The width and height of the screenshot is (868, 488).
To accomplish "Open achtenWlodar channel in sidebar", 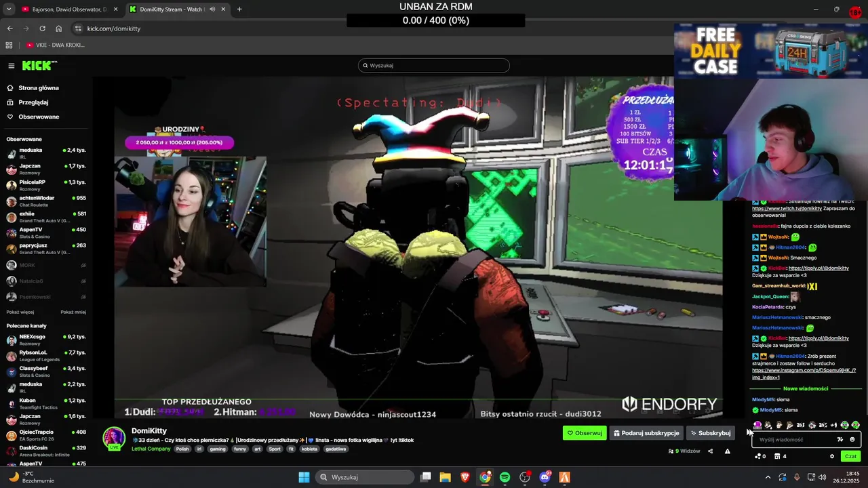I will click(x=46, y=201).
